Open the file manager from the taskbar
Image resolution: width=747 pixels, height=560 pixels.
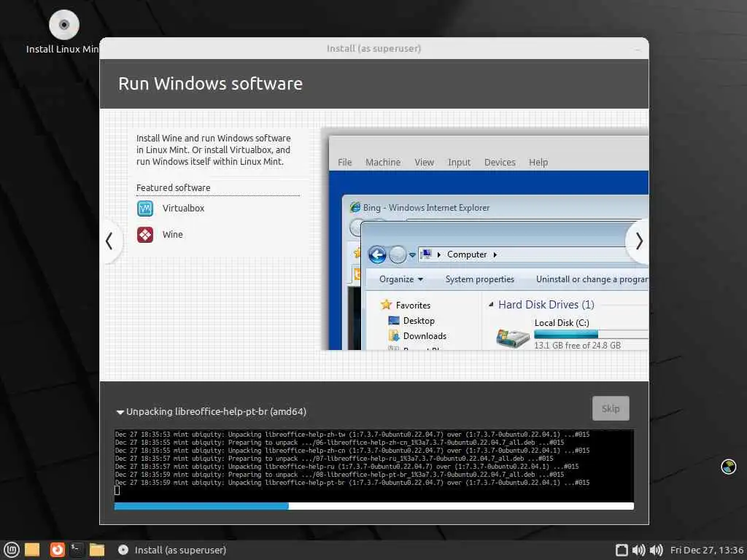point(97,550)
